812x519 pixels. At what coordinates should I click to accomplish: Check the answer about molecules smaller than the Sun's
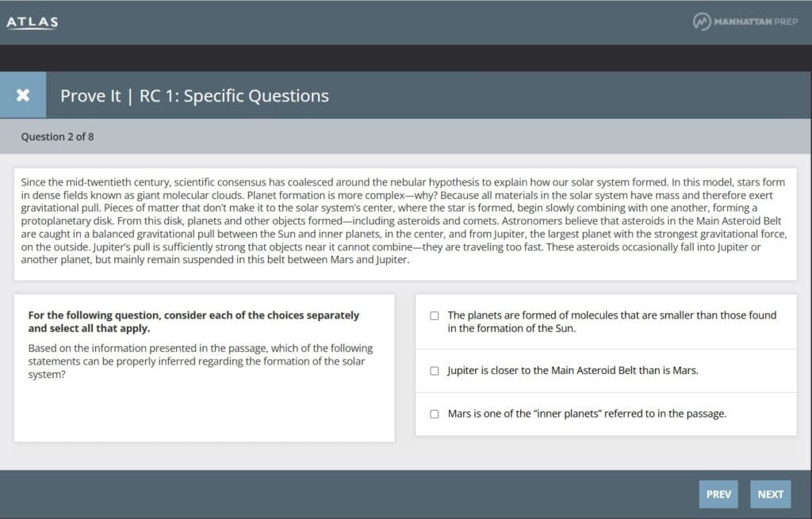point(435,315)
